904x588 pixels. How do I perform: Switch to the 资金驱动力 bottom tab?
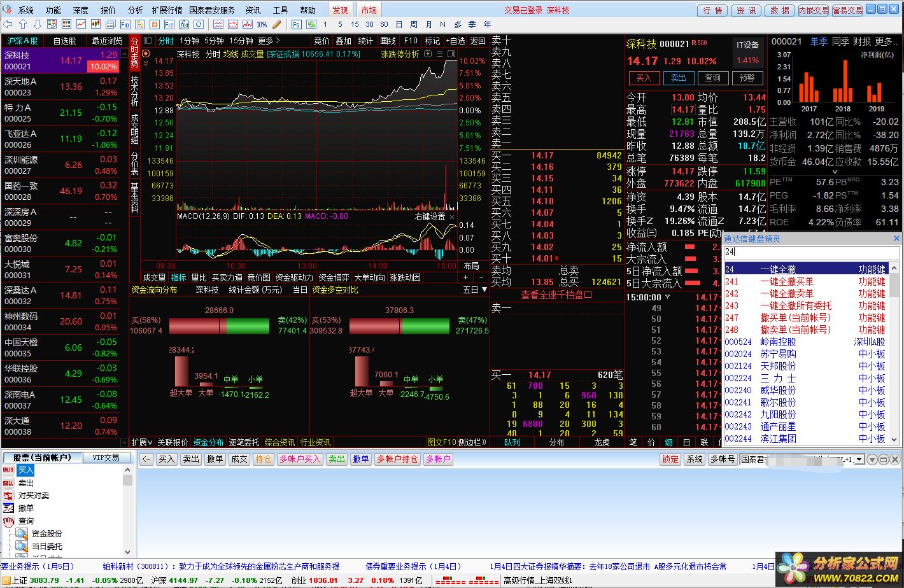tap(294, 278)
